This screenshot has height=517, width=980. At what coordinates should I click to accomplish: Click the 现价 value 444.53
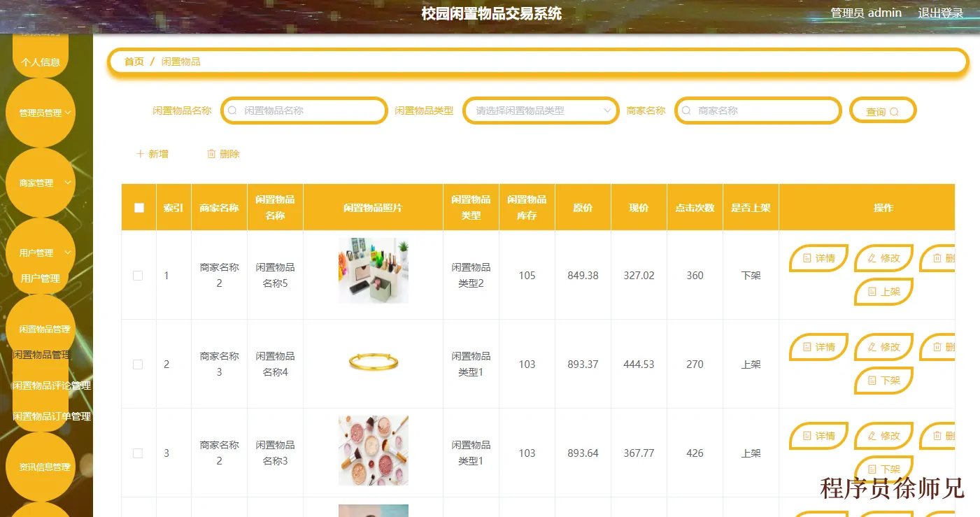[x=639, y=364]
